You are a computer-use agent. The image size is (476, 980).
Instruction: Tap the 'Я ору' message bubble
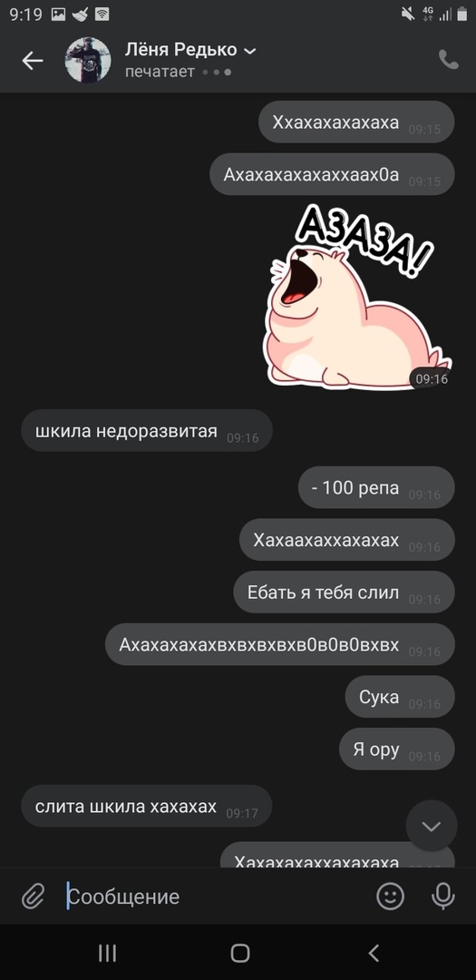pos(397,749)
